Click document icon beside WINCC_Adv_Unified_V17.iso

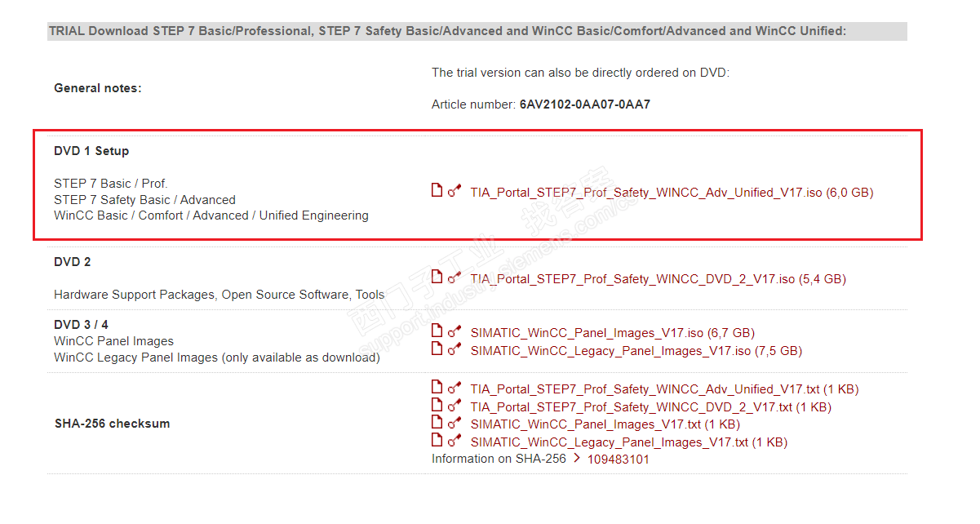click(437, 191)
